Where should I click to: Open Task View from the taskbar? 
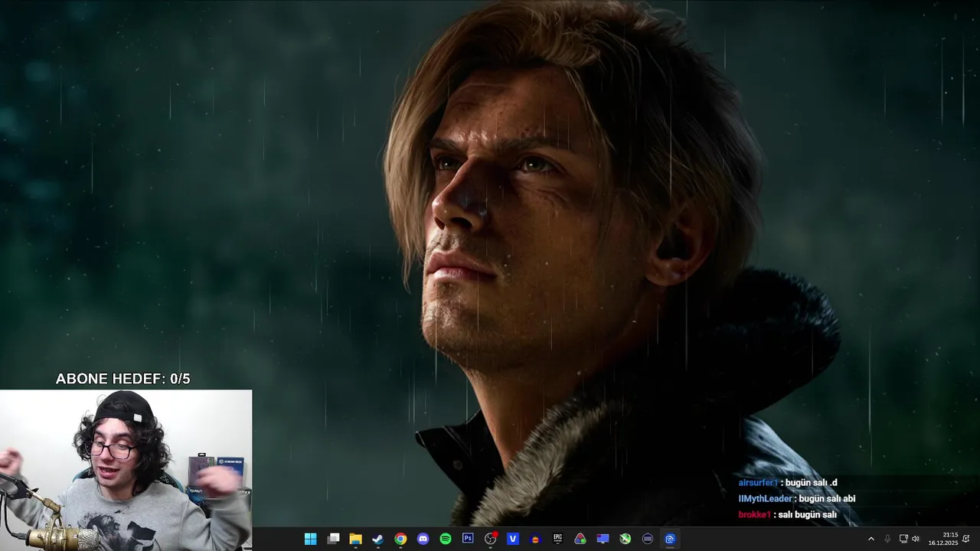click(x=333, y=539)
